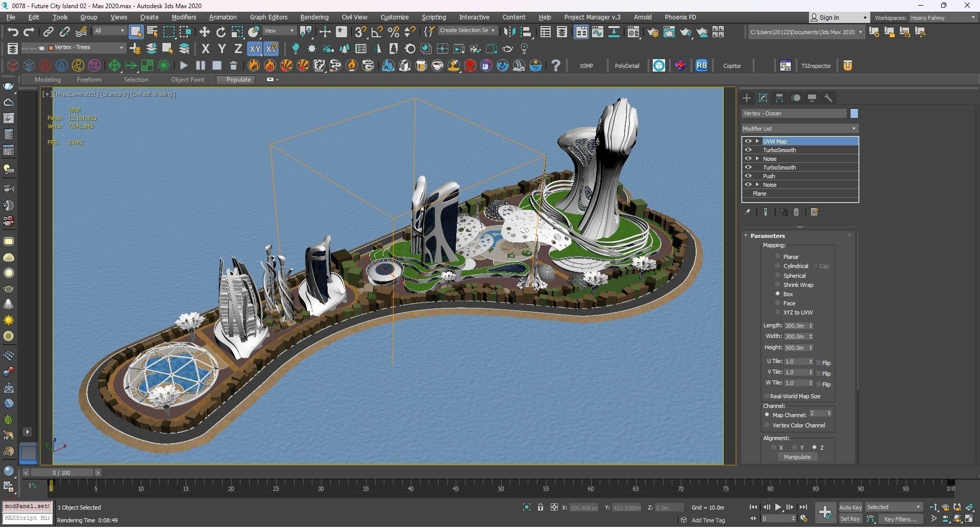Select Shrink Wrap mapping option

[x=778, y=285]
